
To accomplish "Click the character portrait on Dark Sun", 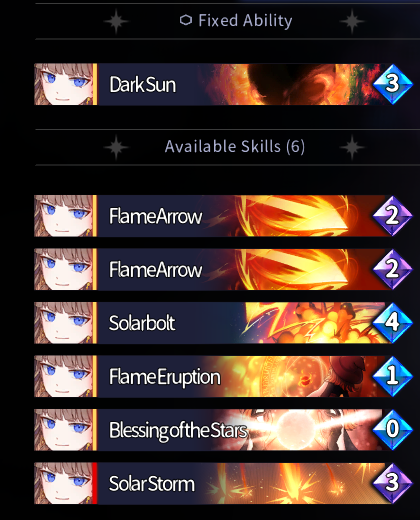I will [x=64, y=84].
